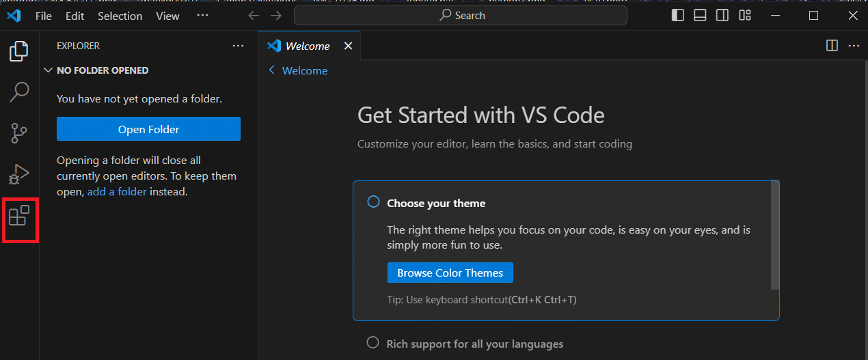Open the Search view in activity bar

pyautogui.click(x=19, y=92)
